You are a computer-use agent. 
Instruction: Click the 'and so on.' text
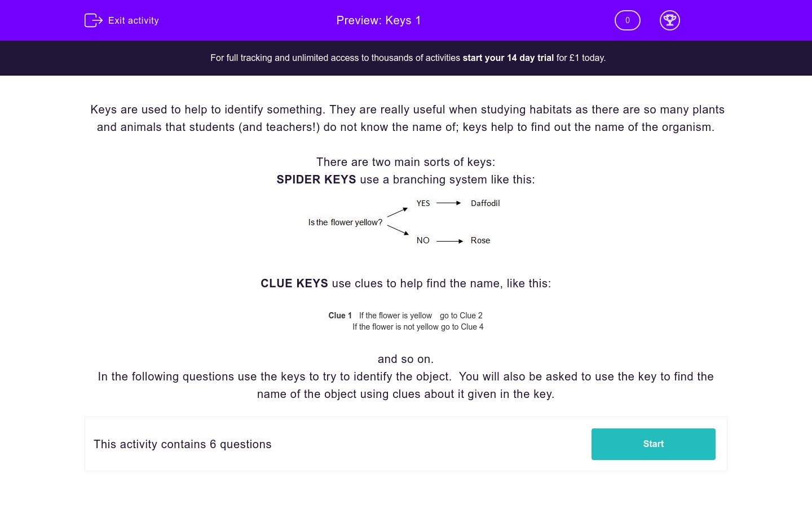click(405, 359)
